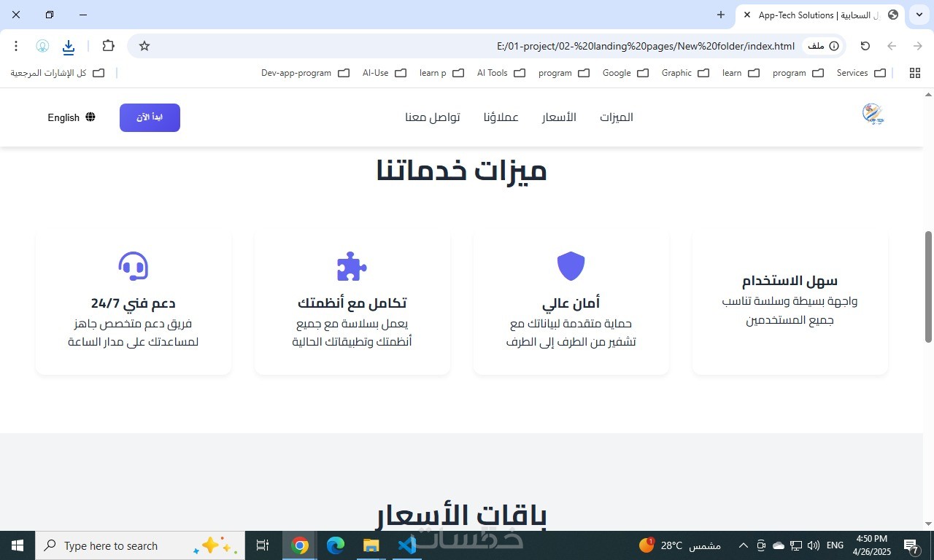Open a new browser tab
The height and width of the screenshot is (560, 934).
pos(721,15)
